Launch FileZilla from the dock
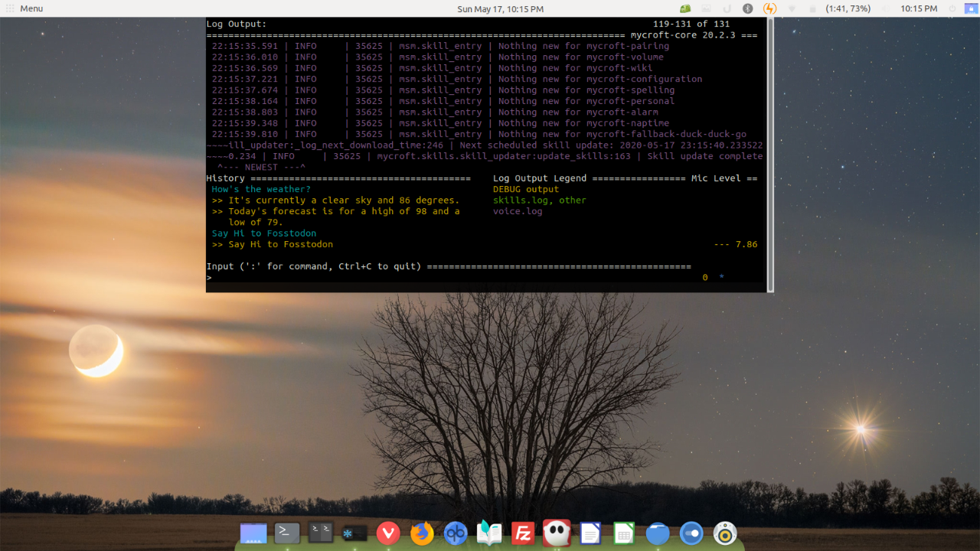 (523, 533)
